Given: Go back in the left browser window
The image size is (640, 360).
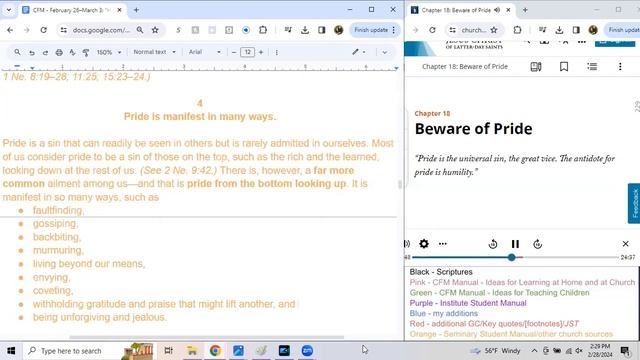Looking at the screenshot, I should [10, 30].
